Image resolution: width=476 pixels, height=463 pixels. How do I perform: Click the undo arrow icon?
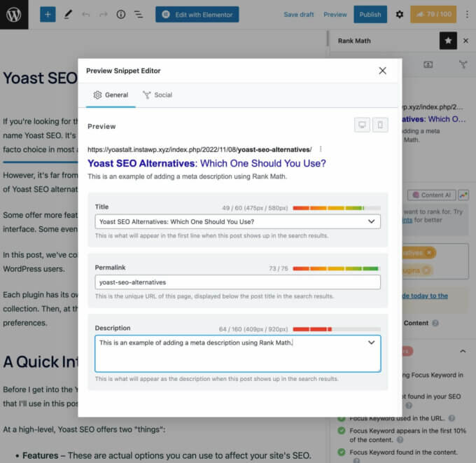point(86,14)
